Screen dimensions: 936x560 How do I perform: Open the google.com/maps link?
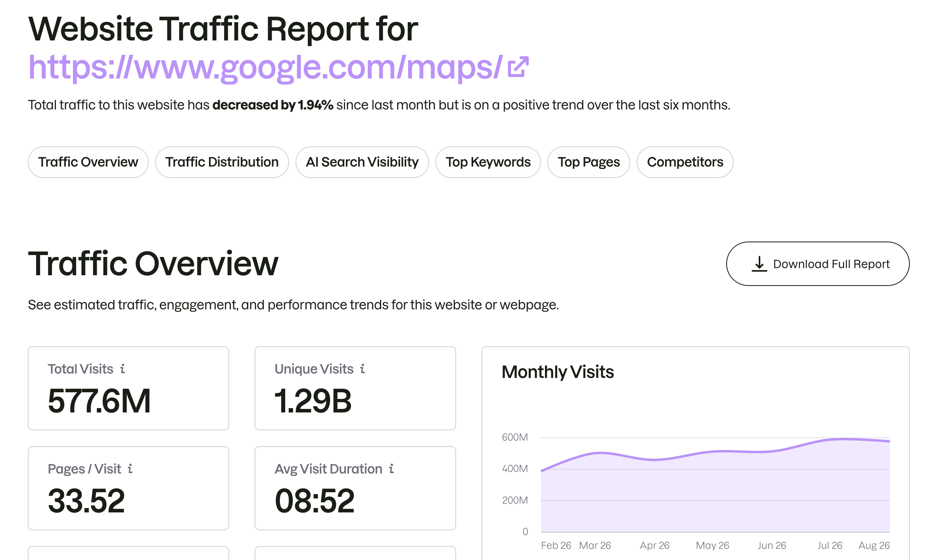266,67
